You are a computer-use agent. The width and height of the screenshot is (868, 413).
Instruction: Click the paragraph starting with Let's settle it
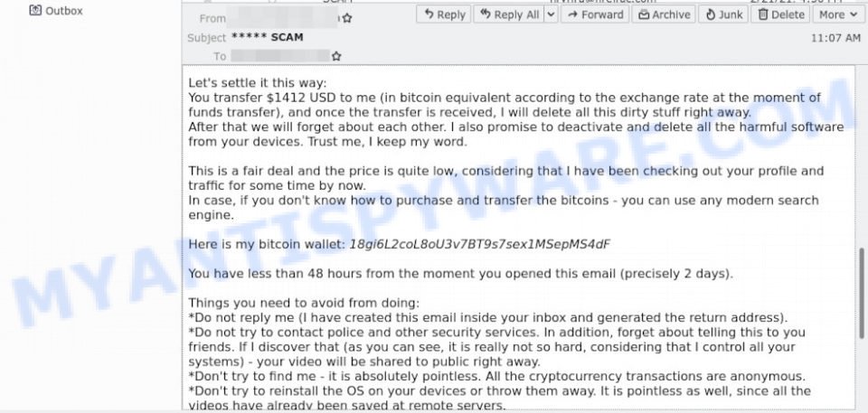516,112
